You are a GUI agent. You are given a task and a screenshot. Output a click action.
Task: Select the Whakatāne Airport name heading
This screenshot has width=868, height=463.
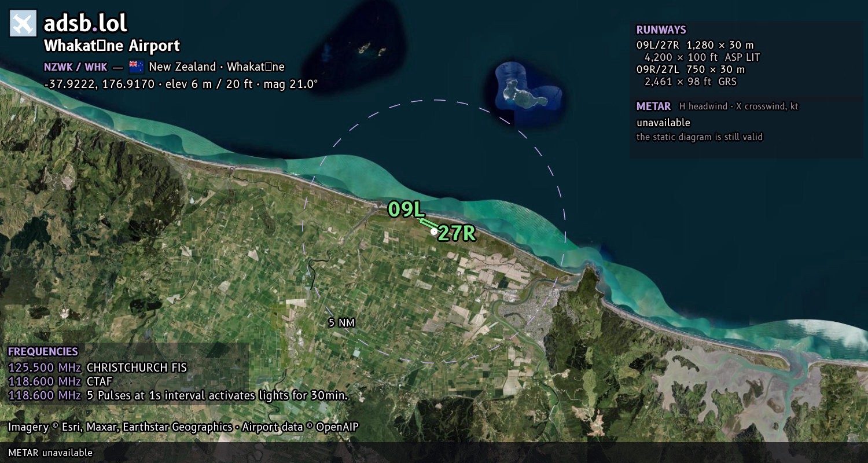pyautogui.click(x=112, y=46)
